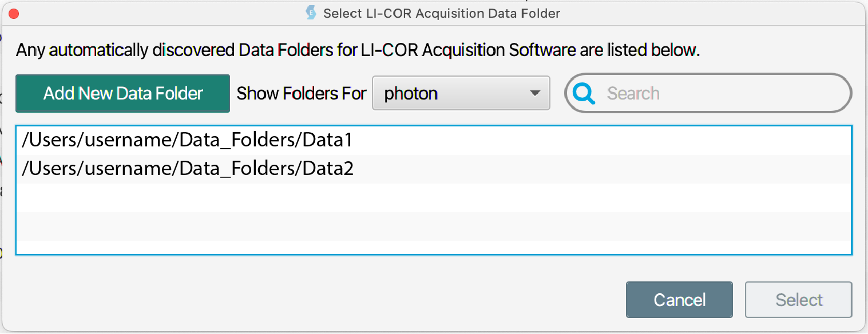Click the Select button

pyautogui.click(x=798, y=300)
